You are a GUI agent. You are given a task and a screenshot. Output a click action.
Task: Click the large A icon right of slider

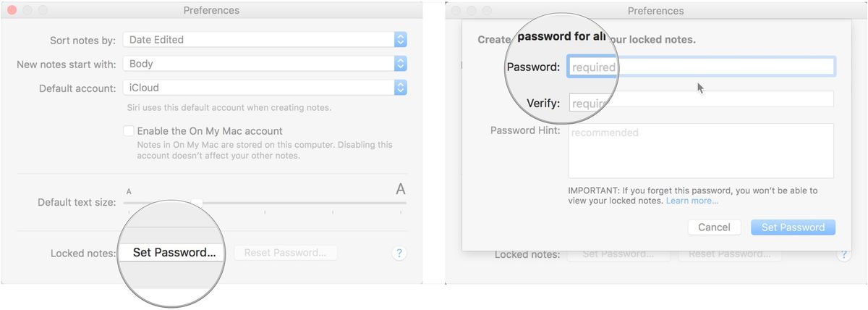click(400, 190)
